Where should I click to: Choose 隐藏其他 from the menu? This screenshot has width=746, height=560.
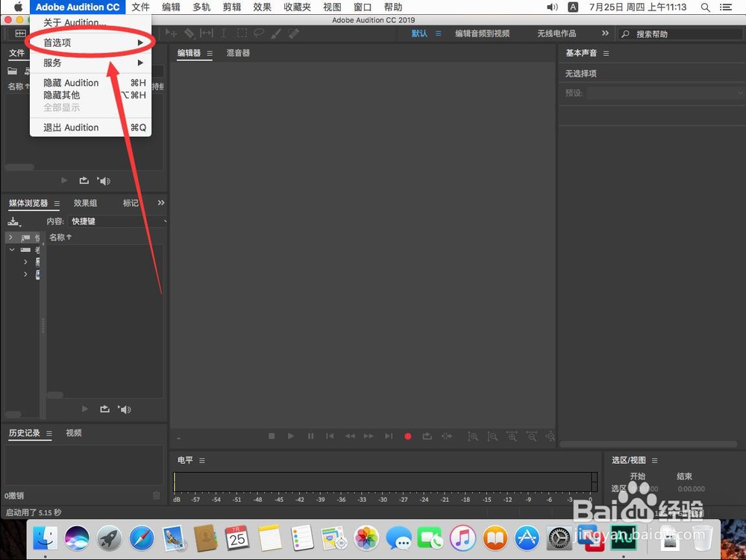(90, 95)
